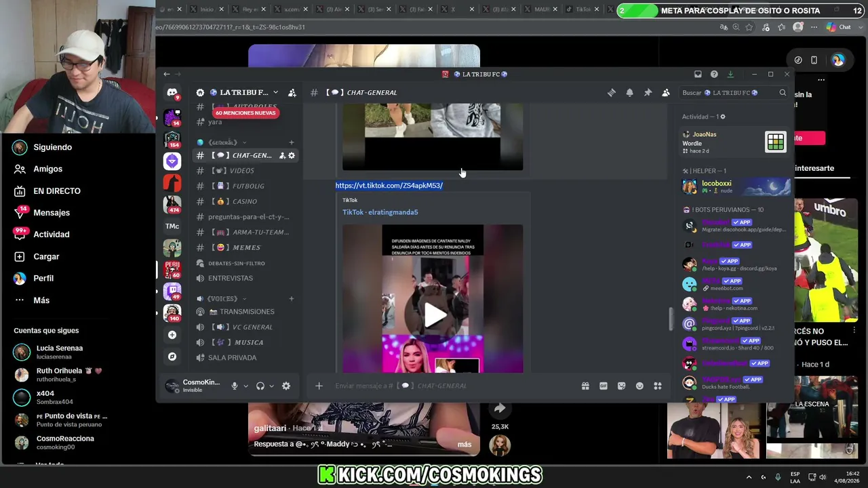Open the TMc server icon
Viewport: 868px width, 488px height.
click(x=172, y=226)
